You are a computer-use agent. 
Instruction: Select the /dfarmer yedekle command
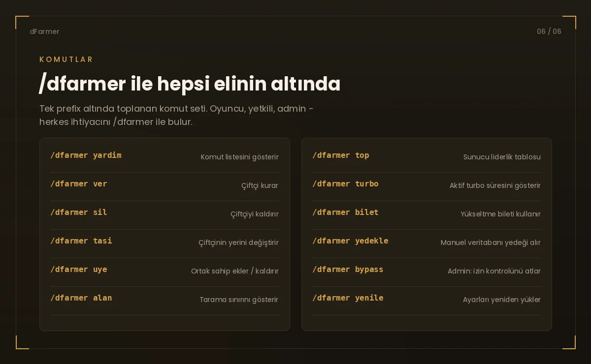point(350,241)
